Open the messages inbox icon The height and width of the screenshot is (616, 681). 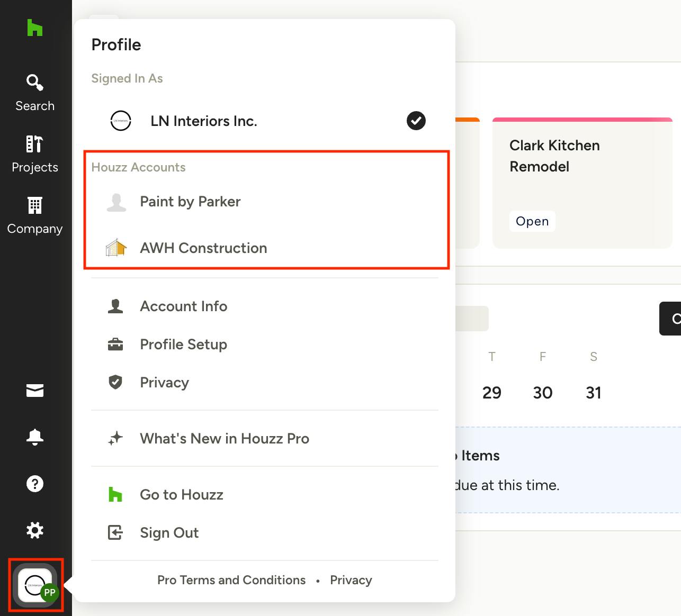[x=35, y=391]
